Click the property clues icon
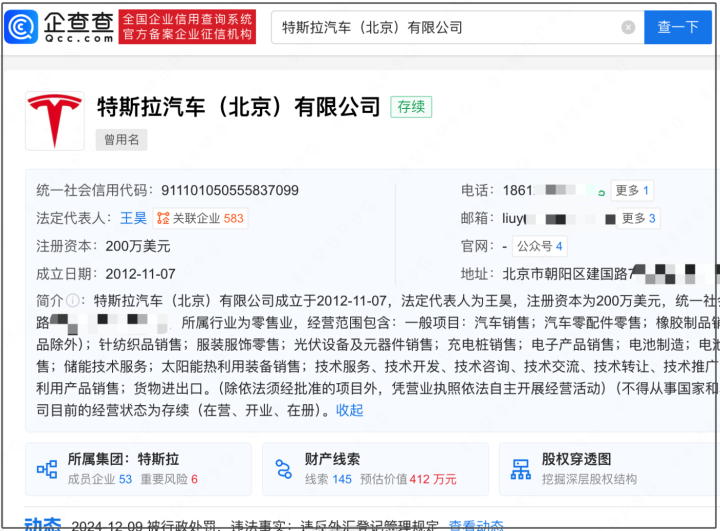720x531 pixels. click(283, 469)
